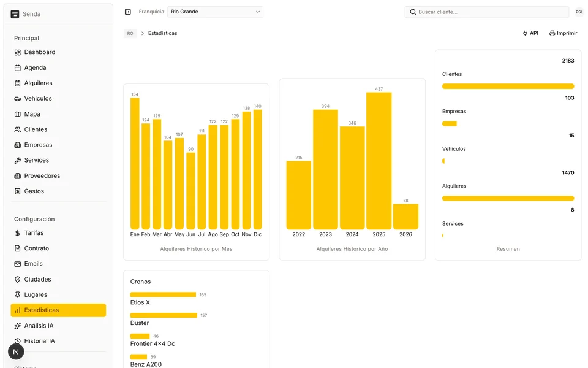Screen dimensions: 588x368
Task: Click the API plug button
Action: pyautogui.click(x=530, y=33)
